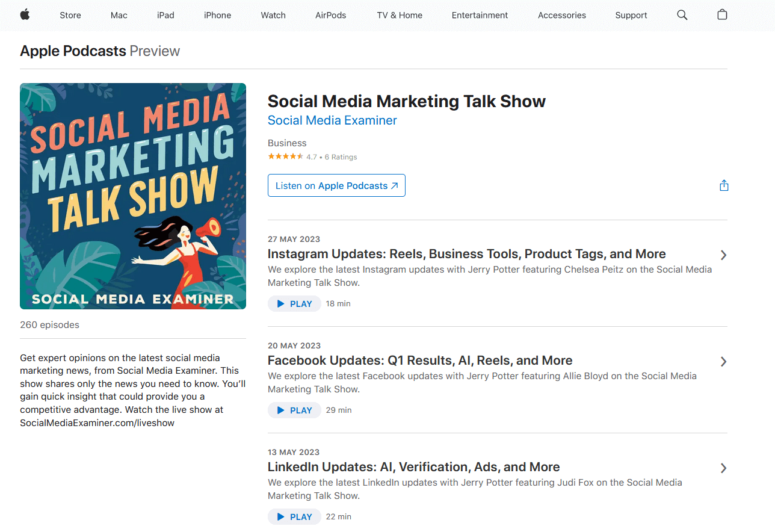
Task: Open the AirPods menu
Action: [x=331, y=16]
